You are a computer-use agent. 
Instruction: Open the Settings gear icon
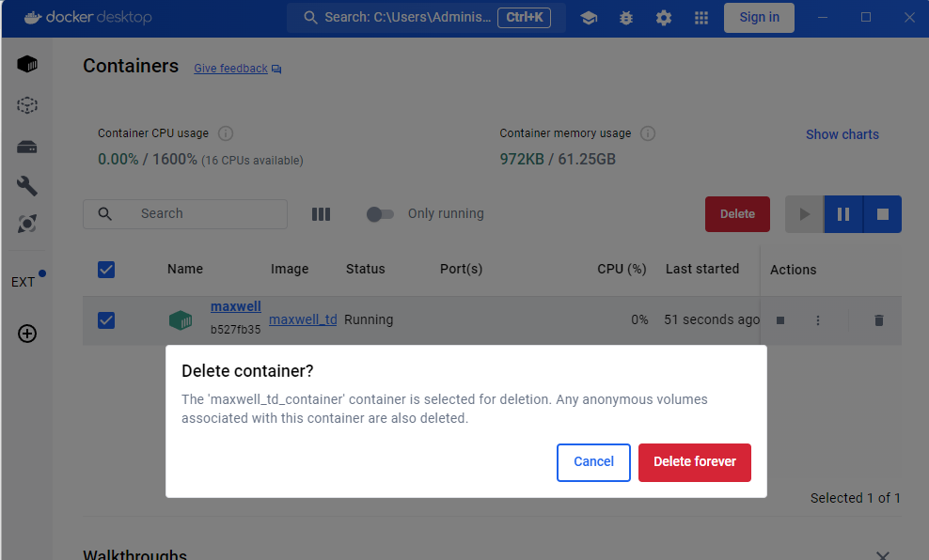pyautogui.click(x=664, y=18)
